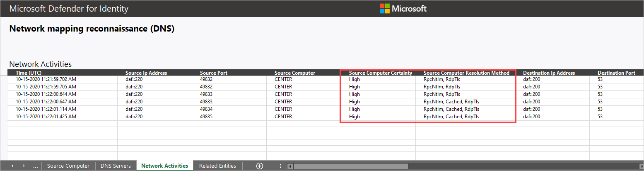This screenshot has width=644, height=171.
Task: Select the Destination Ip Address header cell
Action: pyautogui.click(x=552, y=73)
